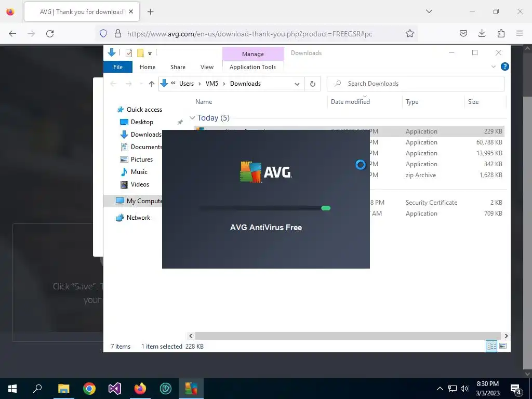
Task: Click the horizontal scrollbar in Explorer
Action: (x=348, y=336)
